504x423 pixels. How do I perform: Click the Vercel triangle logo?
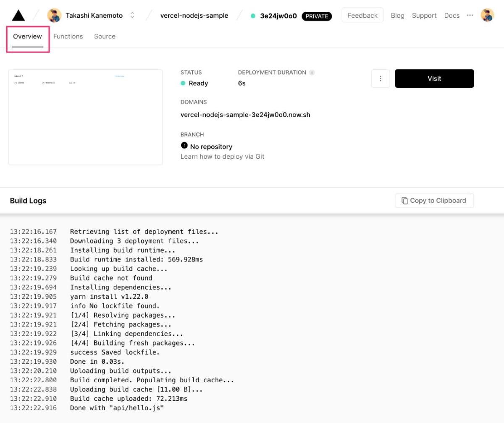click(x=18, y=16)
